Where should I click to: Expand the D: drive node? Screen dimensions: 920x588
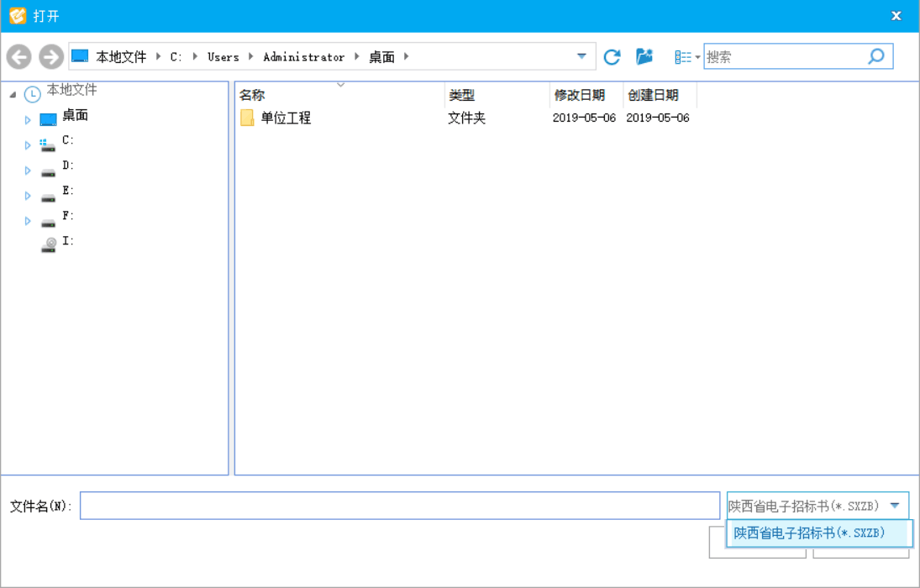pos(27,170)
